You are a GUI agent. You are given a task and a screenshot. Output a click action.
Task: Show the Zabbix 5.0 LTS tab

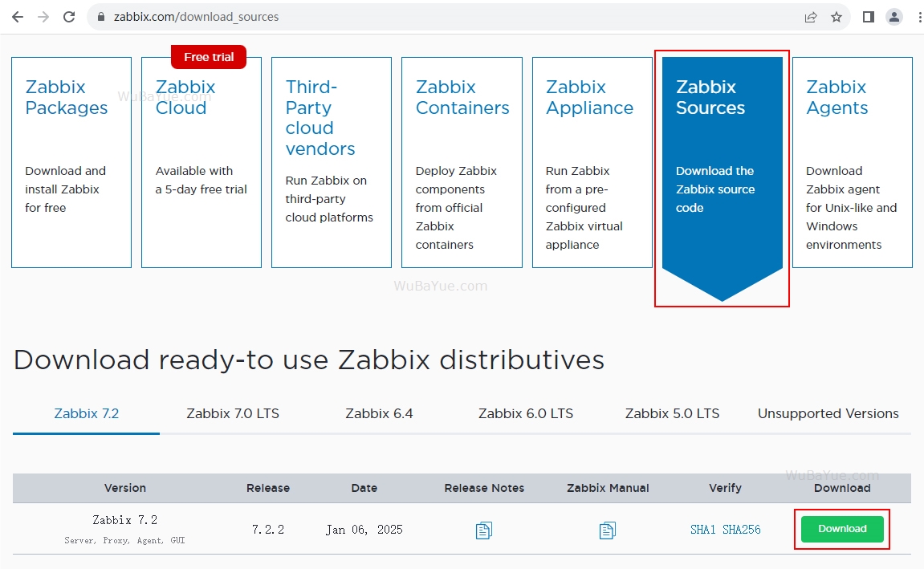click(673, 413)
